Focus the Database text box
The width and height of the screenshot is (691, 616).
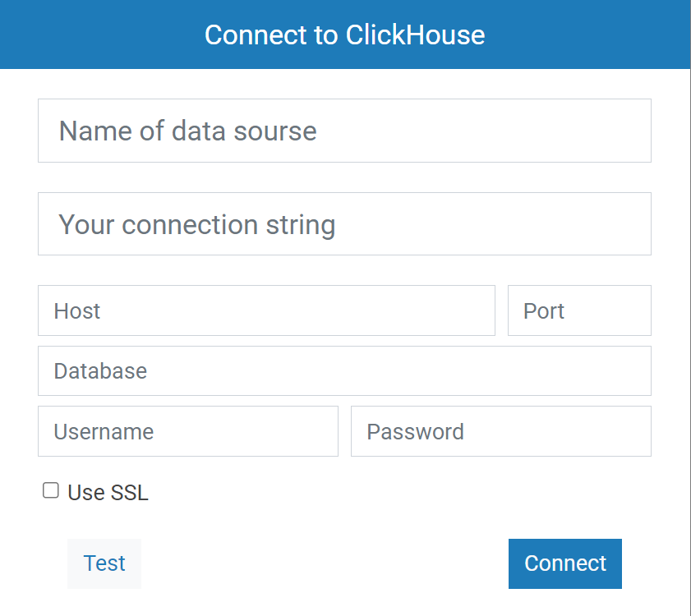[x=344, y=371]
